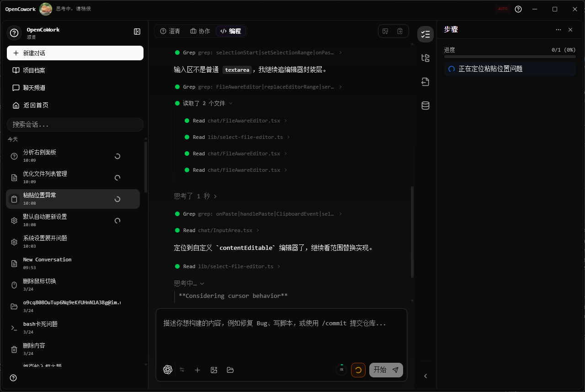Open the file tree panel icon
The width and height of the screenshot is (585, 392).
[425, 58]
